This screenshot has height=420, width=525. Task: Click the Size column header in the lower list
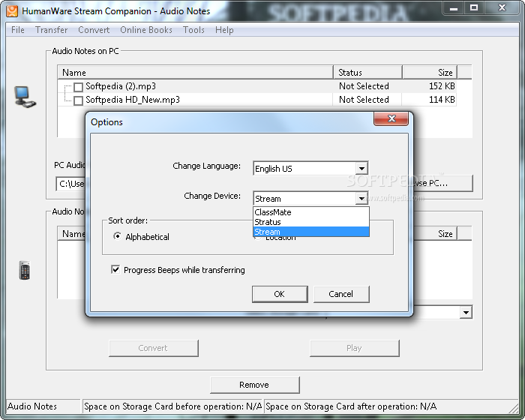coord(436,234)
